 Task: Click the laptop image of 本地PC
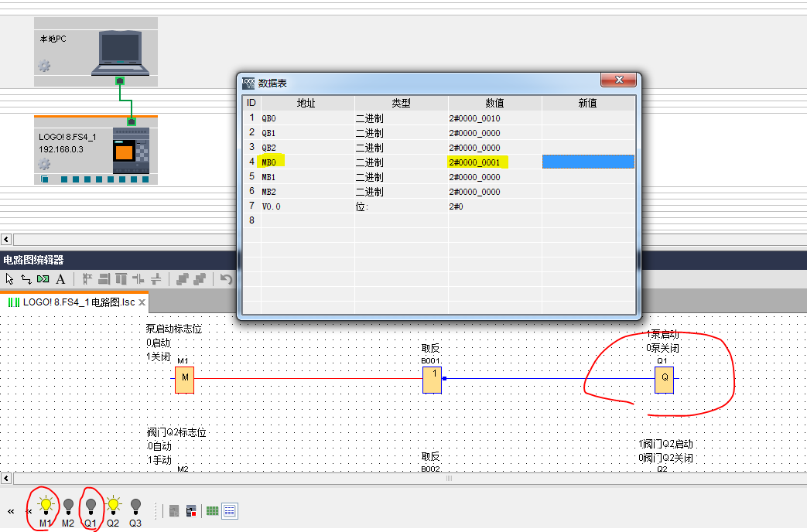(x=120, y=53)
